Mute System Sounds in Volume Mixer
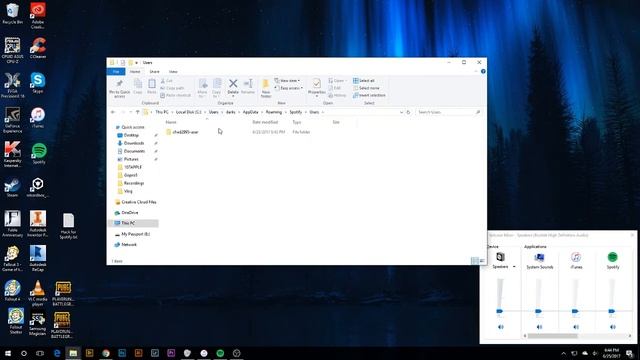This screenshot has height=360, width=640. tap(539, 327)
